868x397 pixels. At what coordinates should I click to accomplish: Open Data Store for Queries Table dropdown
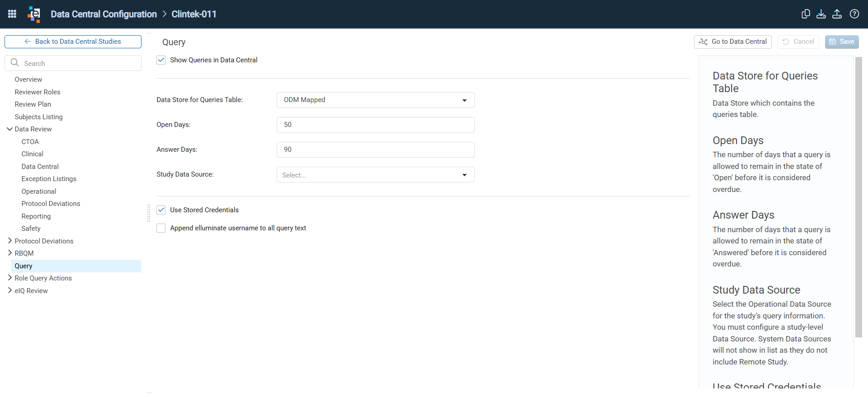[375, 100]
